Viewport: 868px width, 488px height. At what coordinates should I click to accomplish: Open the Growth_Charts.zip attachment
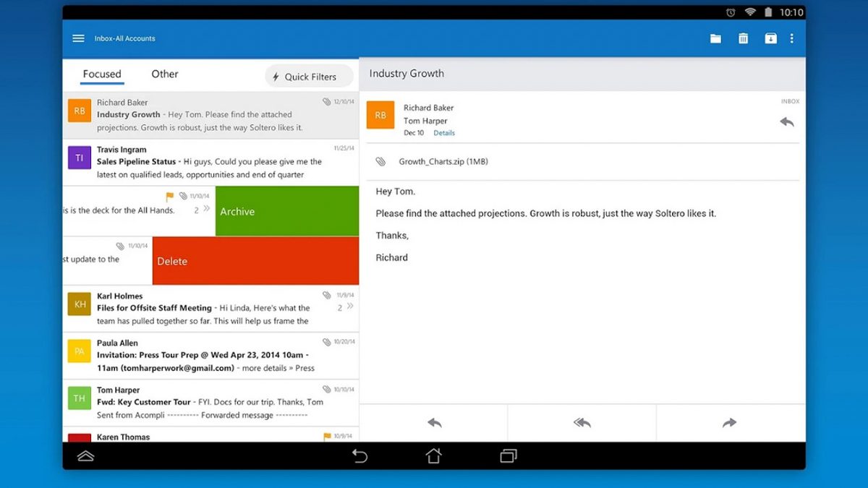[x=443, y=162]
